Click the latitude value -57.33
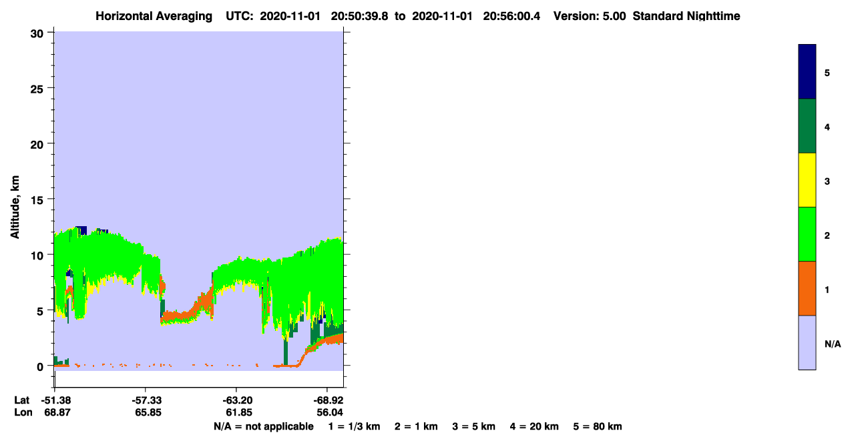 point(146,400)
